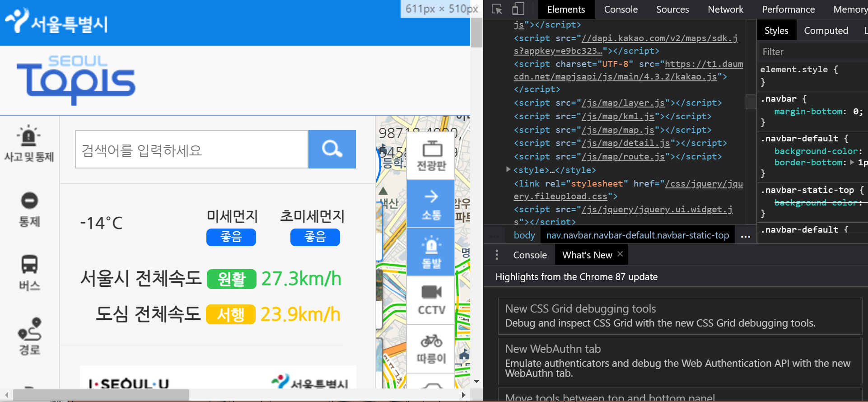
Task: Open the /js/map/detail.js script link
Action: (x=626, y=143)
